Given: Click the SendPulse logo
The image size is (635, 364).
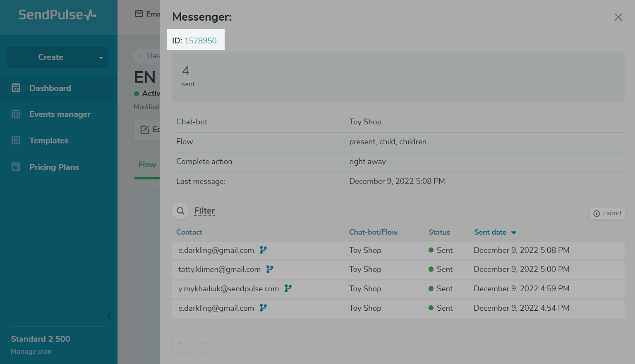Looking at the screenshot, I should pos(58,15).
